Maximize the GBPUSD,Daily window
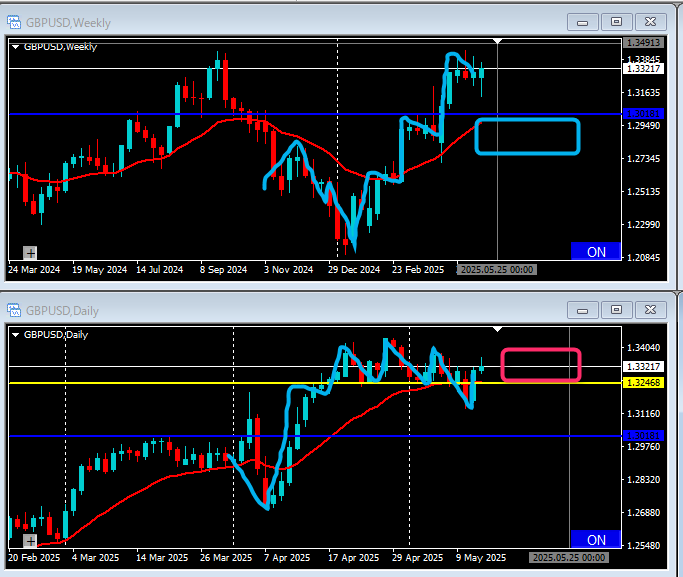This screenshot has height=577, width=683. [616, 310]
